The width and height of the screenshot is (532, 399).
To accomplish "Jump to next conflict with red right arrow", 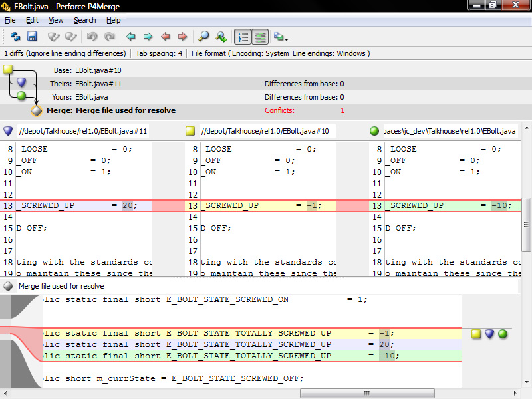I will (182, 37).
